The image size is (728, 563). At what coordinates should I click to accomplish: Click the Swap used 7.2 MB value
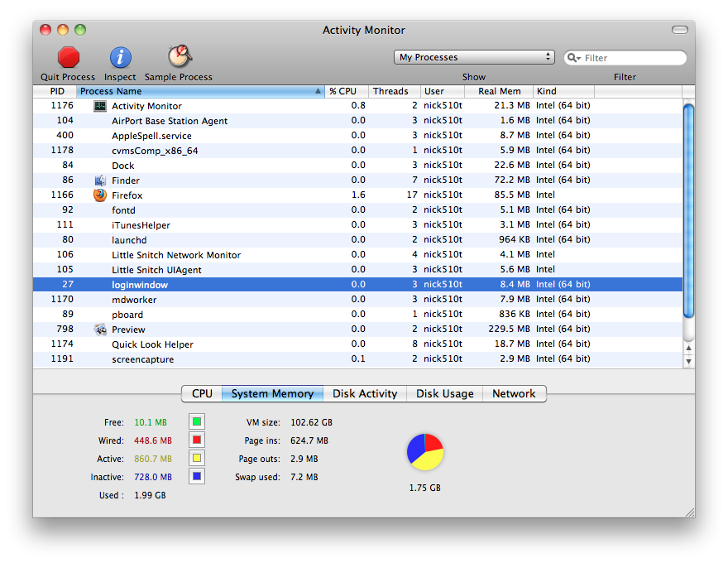(304, 477)
